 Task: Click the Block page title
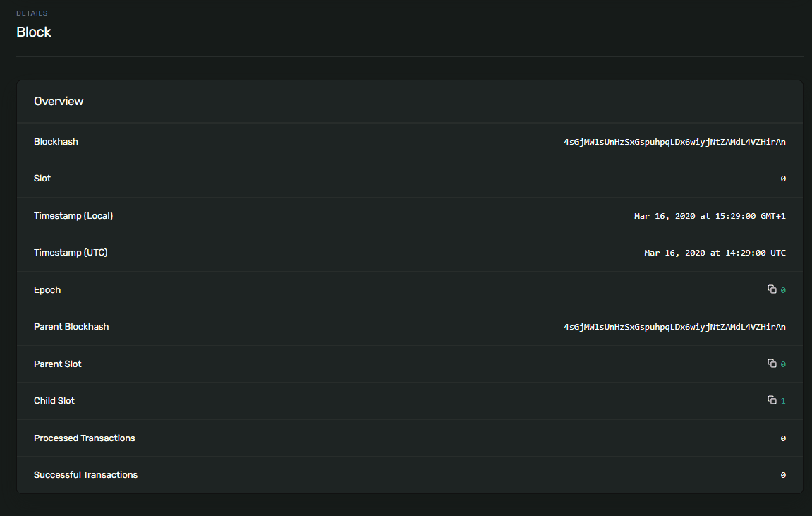(34, 32)
